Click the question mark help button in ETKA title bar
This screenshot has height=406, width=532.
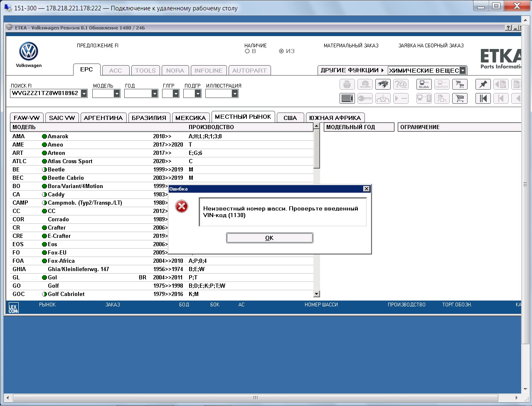coord(508,28)
